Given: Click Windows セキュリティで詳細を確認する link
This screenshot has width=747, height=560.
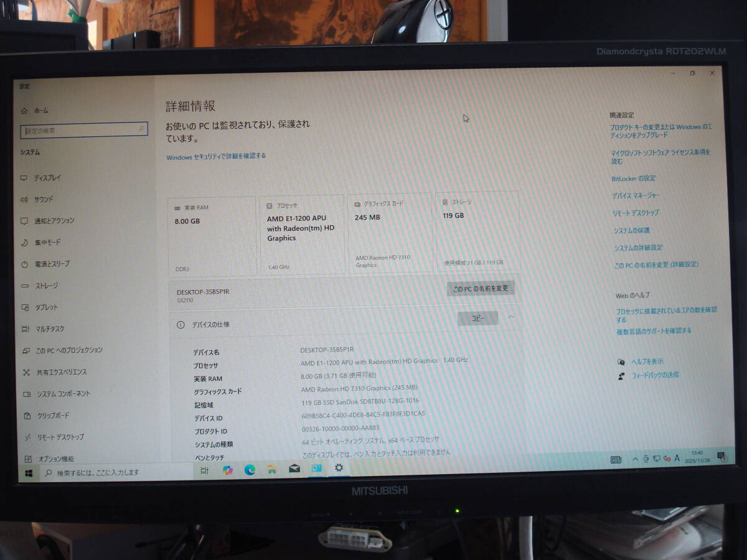Looking at the screenshot, I should 215,156.
